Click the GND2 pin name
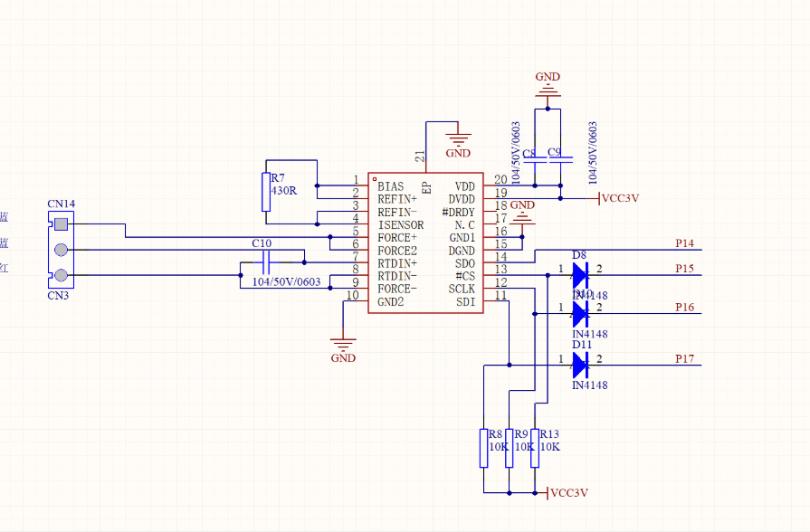The width and height of the screenshot is (810, 532). [x=391, y=302]
